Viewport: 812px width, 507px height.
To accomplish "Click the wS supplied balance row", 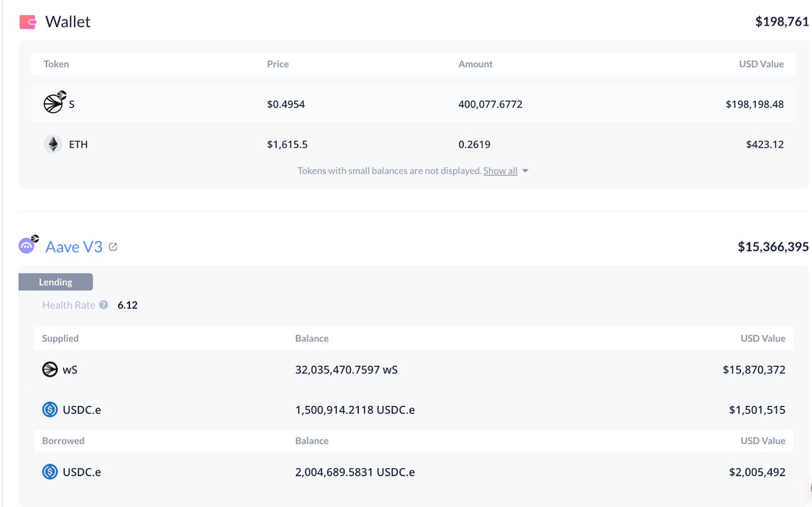I will pos(414,369).
